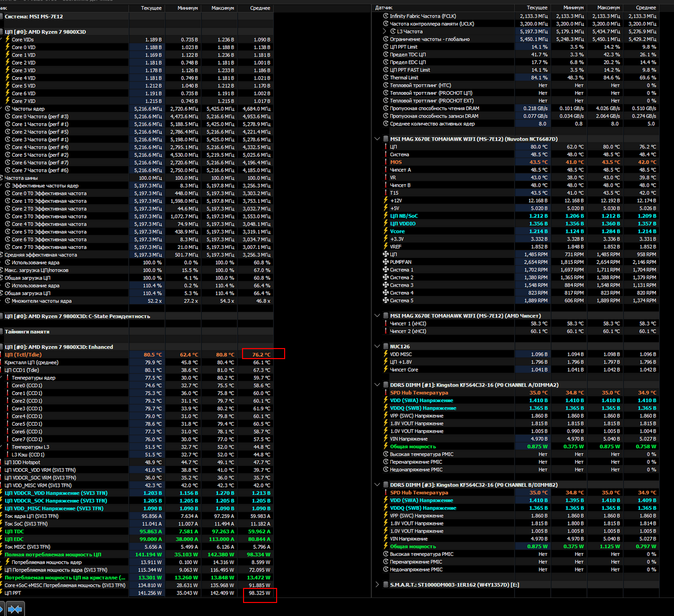
Task: Collapse the NUC126 sensor group
Action: [377, 347]
